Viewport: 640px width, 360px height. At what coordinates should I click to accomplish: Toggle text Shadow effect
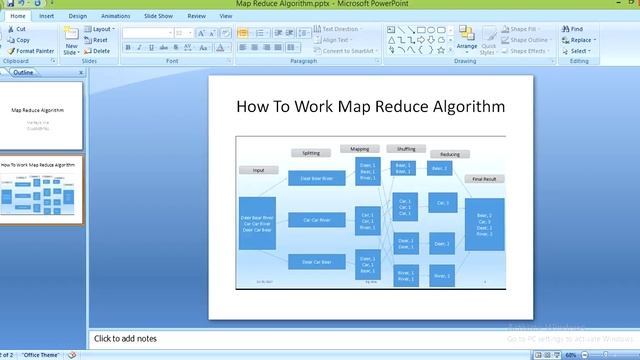point(176,48)
